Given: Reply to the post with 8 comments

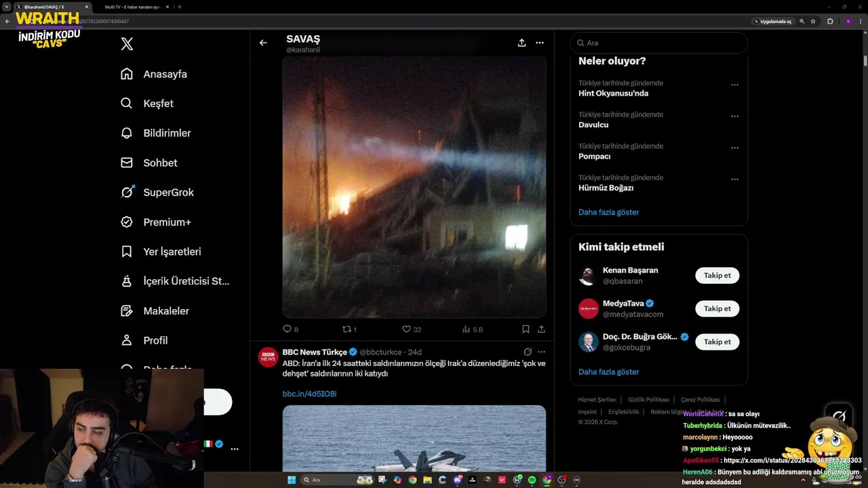Looking at the screenshot, I should tap(290, 329).
